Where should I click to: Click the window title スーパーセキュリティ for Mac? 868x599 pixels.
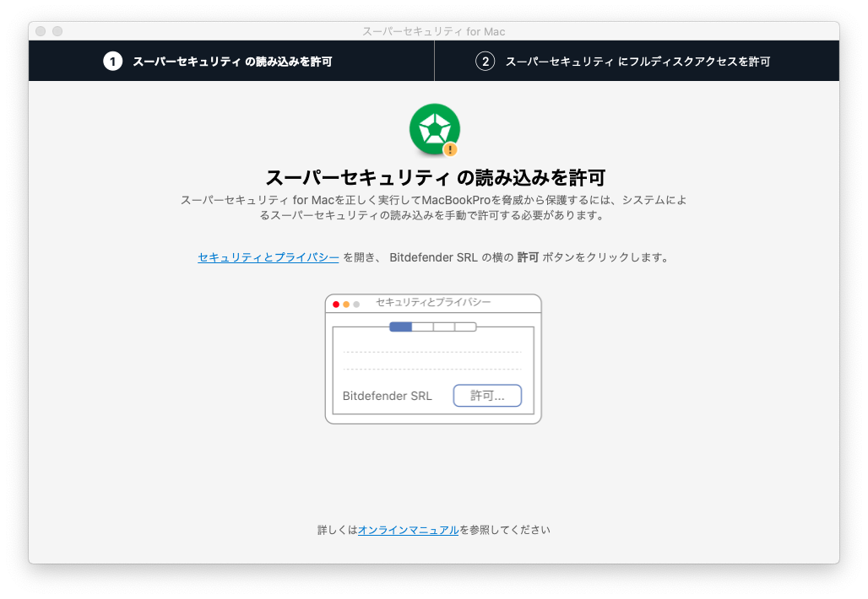[x=433, y=31]
